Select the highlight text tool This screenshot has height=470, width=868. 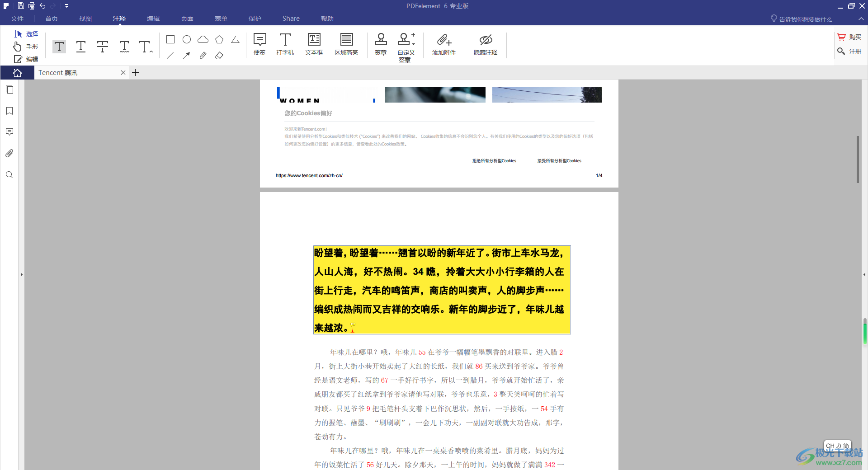[59, 47]
